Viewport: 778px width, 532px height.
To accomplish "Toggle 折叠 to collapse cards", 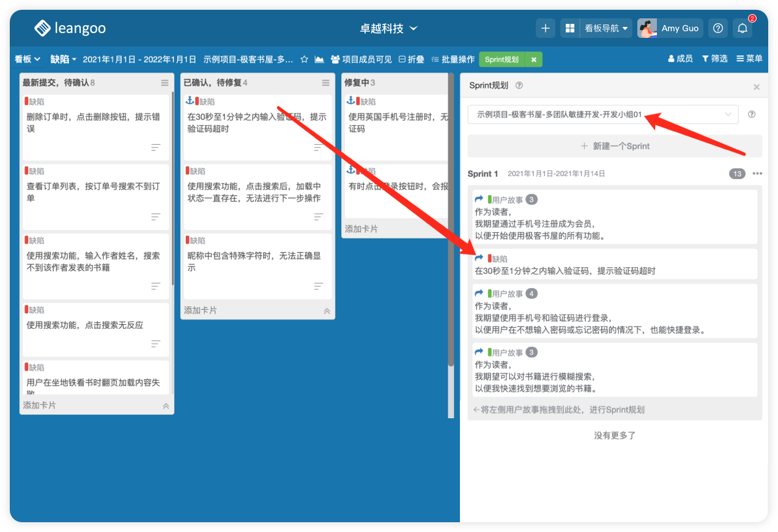I will coord(411,59).
